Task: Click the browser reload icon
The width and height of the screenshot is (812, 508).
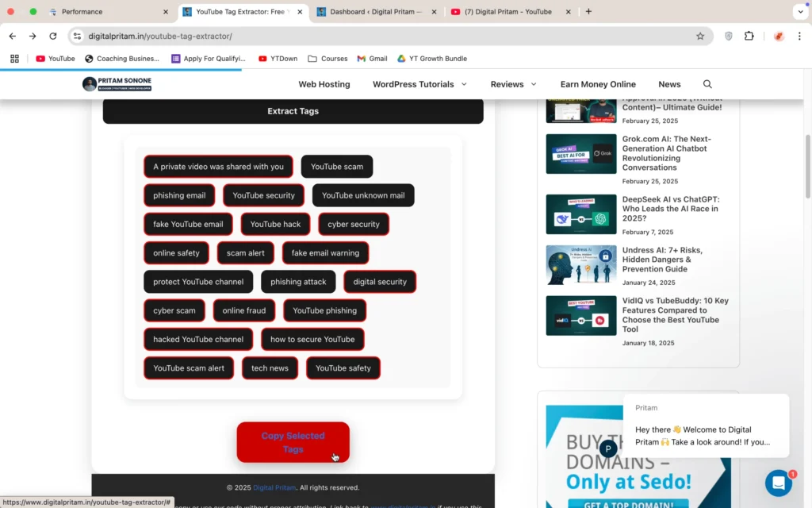Action: (x=53, y=36)
